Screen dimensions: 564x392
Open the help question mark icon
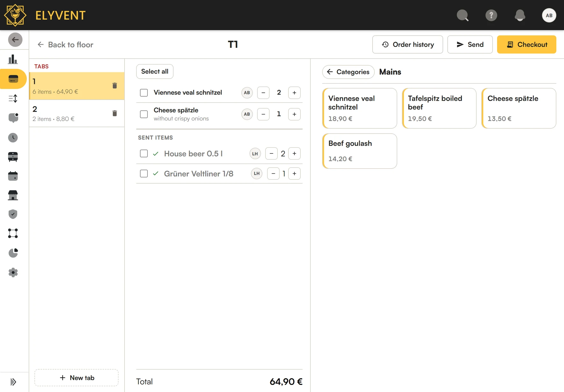click(491, 15)
